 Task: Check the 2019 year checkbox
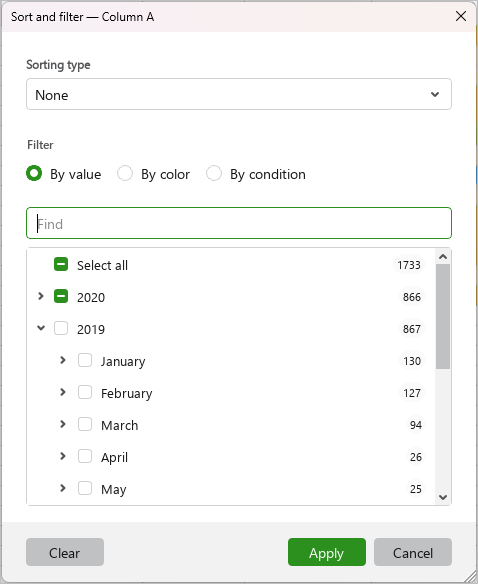click(x=61, y=328)
